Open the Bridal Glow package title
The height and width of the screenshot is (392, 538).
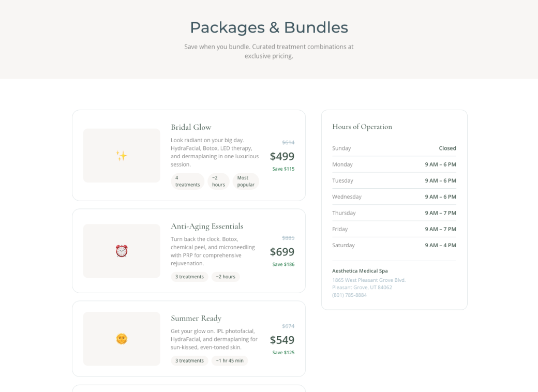[x=191, y=127]
